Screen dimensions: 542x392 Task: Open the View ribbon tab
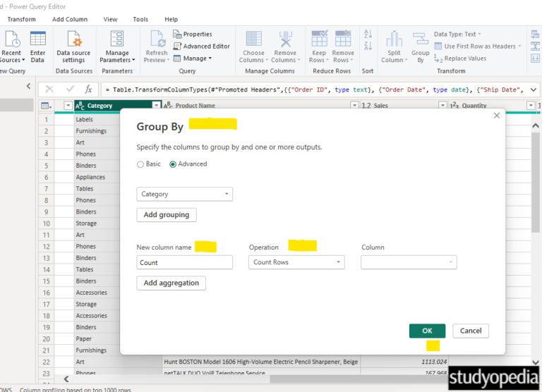click(x=110, y=19)
